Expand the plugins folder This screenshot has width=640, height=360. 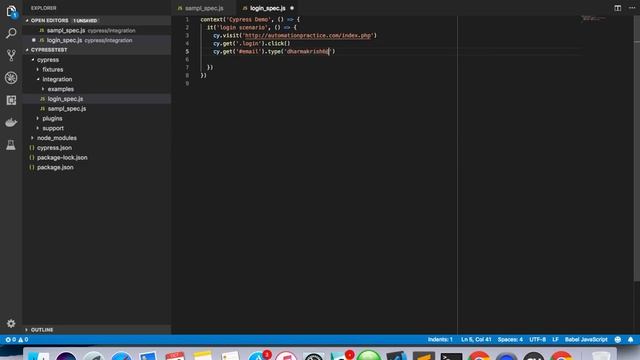[38, 118]
